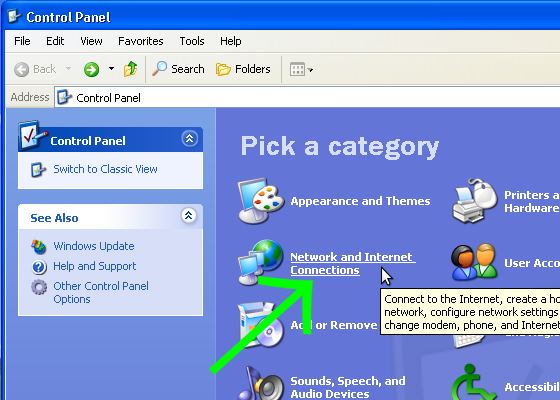Open the Appearance and Themes palette icon
Screen dimensions: 560x400
[x=261, y=201]
